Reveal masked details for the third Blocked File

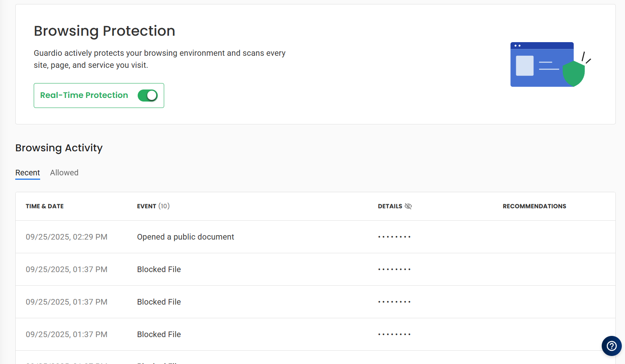(394, 334)
